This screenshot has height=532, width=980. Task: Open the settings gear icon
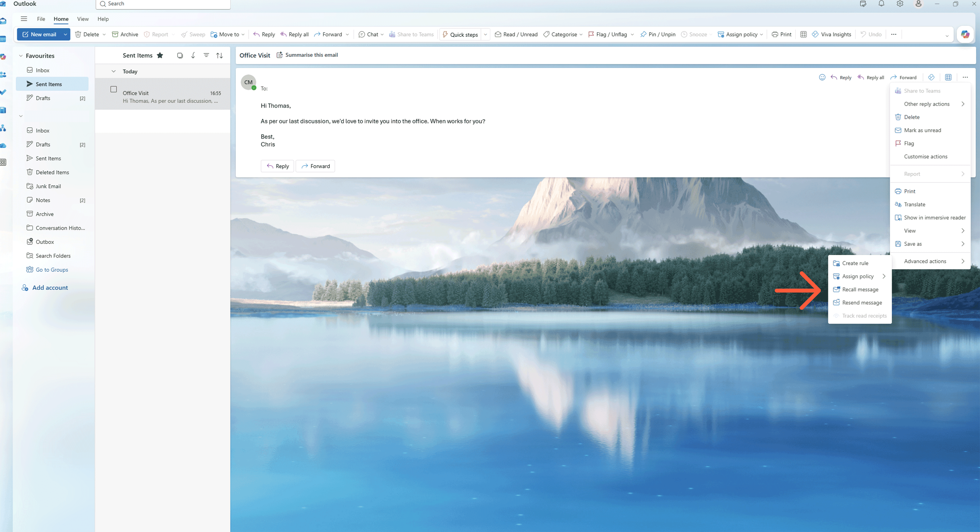[x=900, y=4]
